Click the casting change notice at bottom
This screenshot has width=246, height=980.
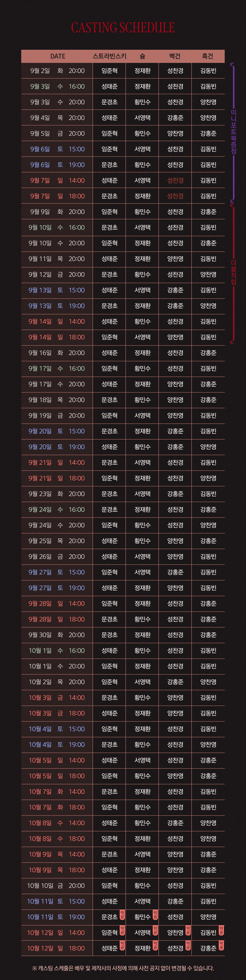click(x=123, y=968)
